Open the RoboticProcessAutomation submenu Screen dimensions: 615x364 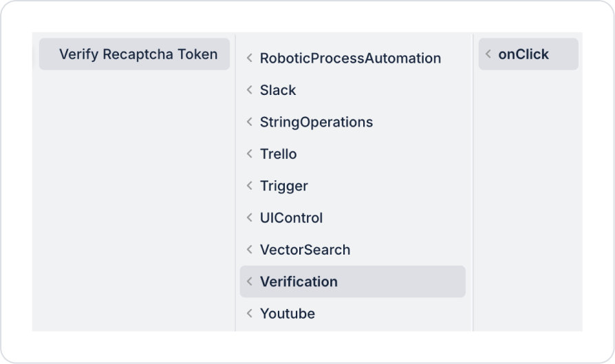[350, 58]
